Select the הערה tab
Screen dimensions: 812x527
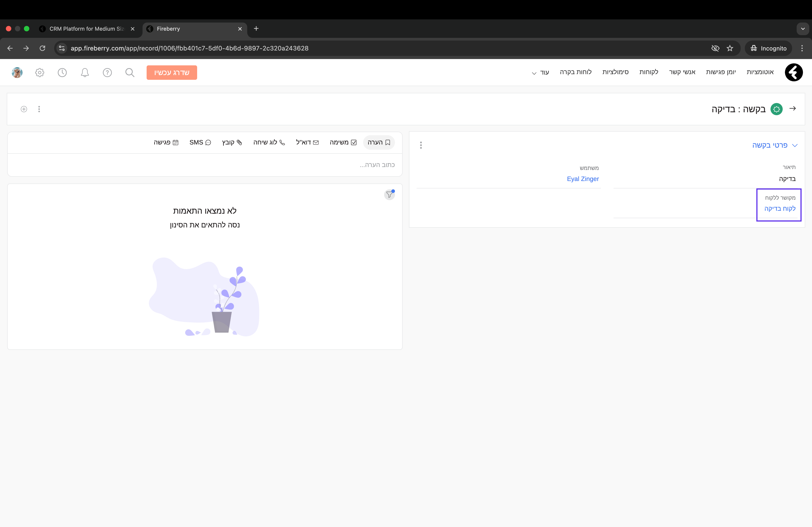379,142
